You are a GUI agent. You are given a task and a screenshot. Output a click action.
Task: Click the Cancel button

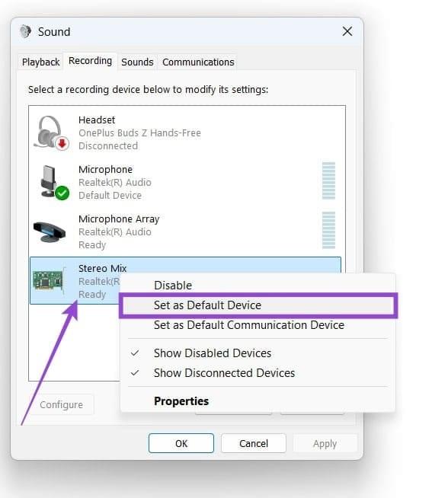254,443
